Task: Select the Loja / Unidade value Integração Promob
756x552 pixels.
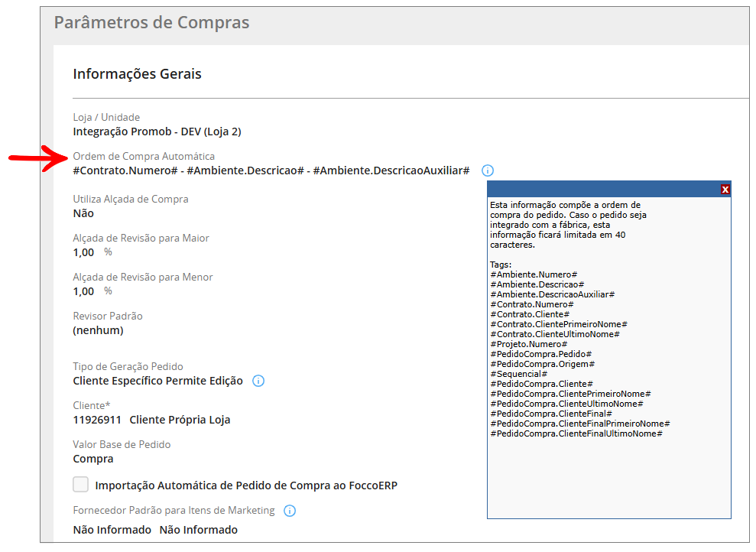Action: point(157,132)
